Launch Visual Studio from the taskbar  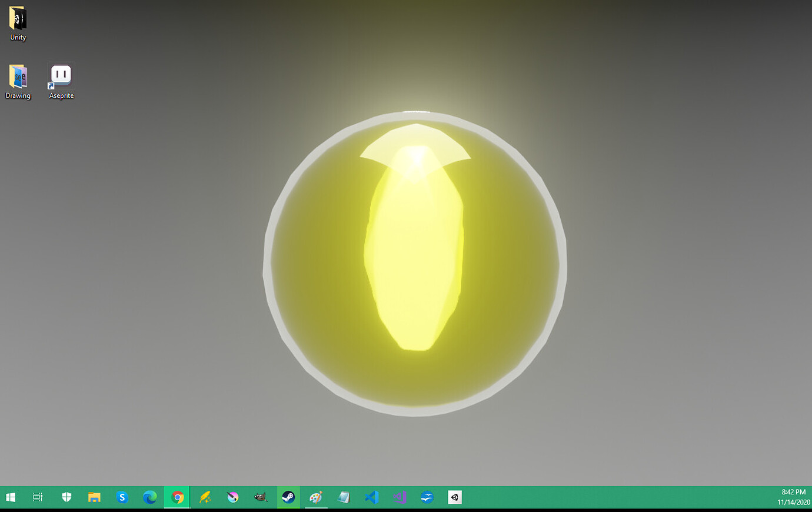pos(400,497)
